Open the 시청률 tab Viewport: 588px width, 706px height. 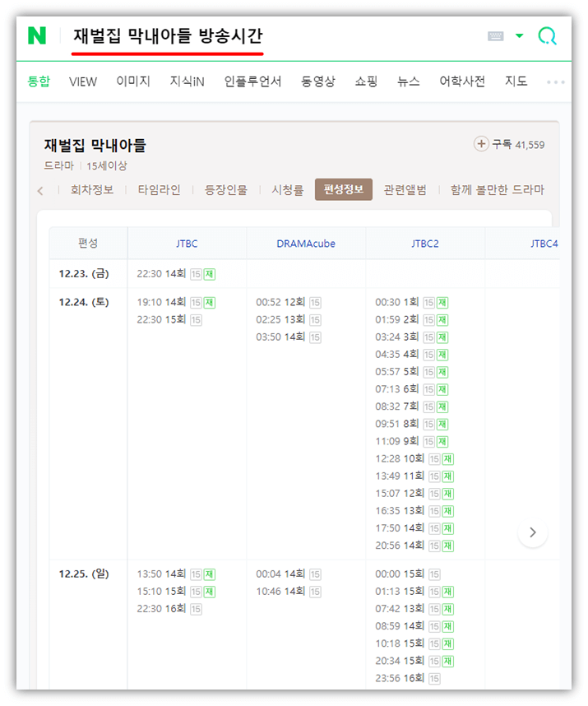tap(288, 190)
